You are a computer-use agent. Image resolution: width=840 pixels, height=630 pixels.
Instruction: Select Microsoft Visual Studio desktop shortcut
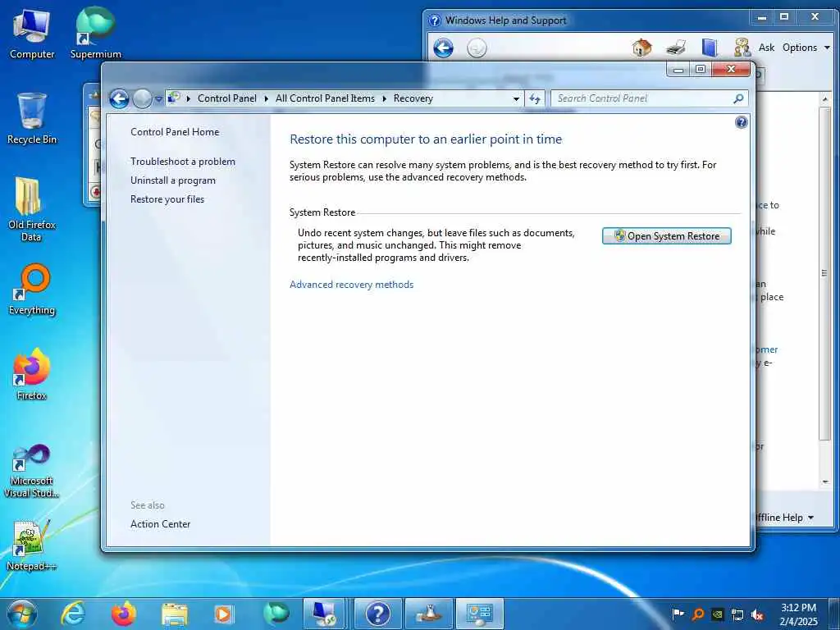point(32,470)
